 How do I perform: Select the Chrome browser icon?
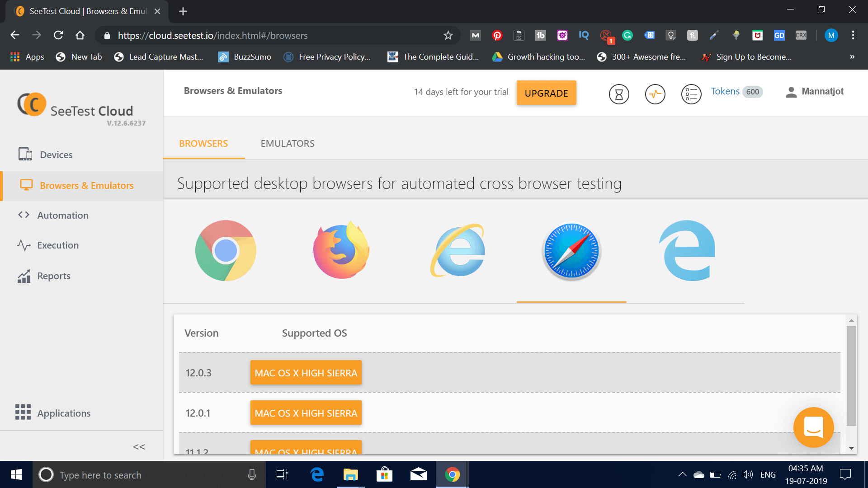tap(226, 250)
